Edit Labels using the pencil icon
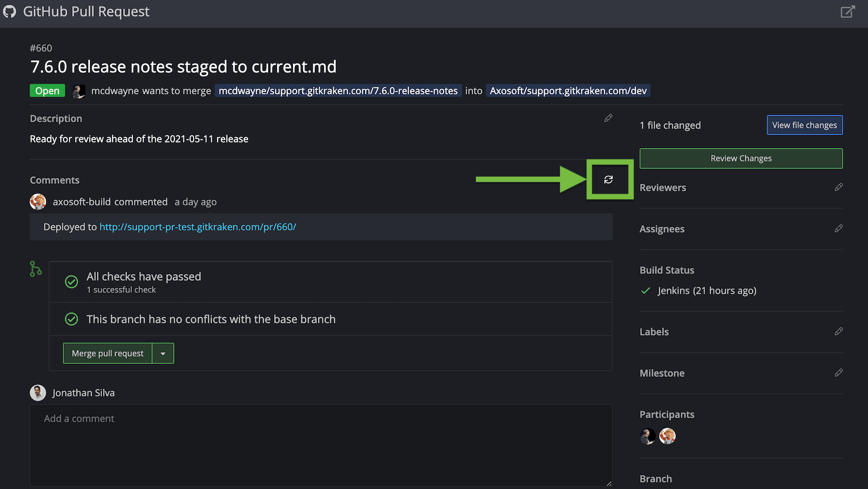This screenshot has height=489, width=868. coord(839,331)
